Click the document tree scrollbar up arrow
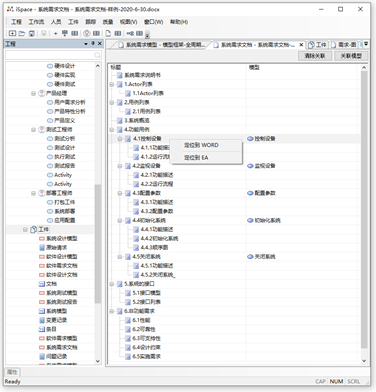 tap(364, 68)
